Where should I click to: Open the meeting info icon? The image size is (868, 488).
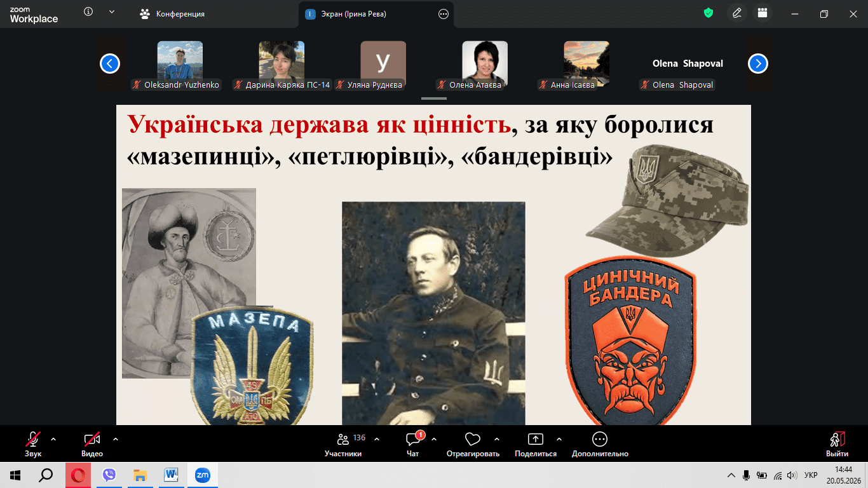click(88, 12)
